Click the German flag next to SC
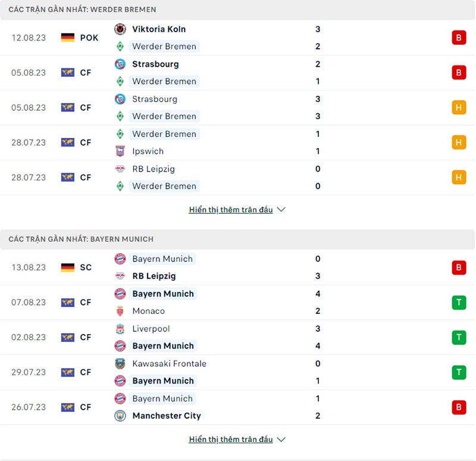This screenshot has height=461, width=476. point(67,267)
